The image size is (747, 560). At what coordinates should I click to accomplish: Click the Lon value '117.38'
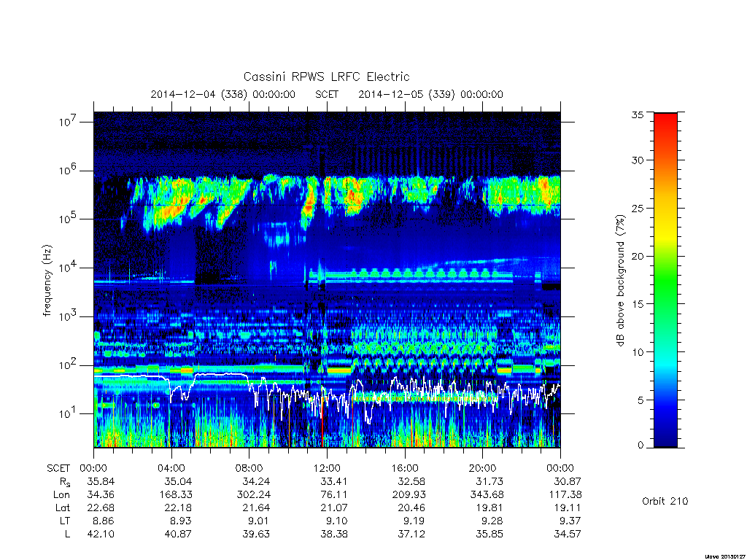click(x=565, y=495)
